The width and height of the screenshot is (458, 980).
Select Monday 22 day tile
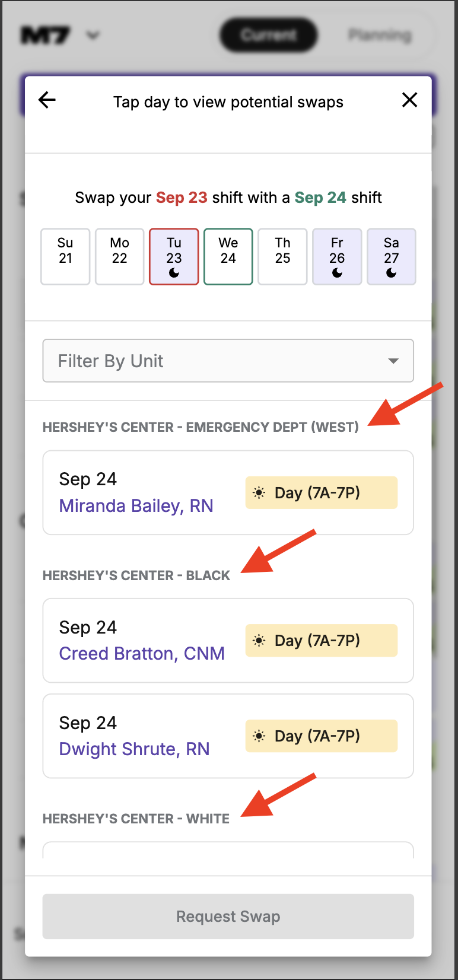120,257
